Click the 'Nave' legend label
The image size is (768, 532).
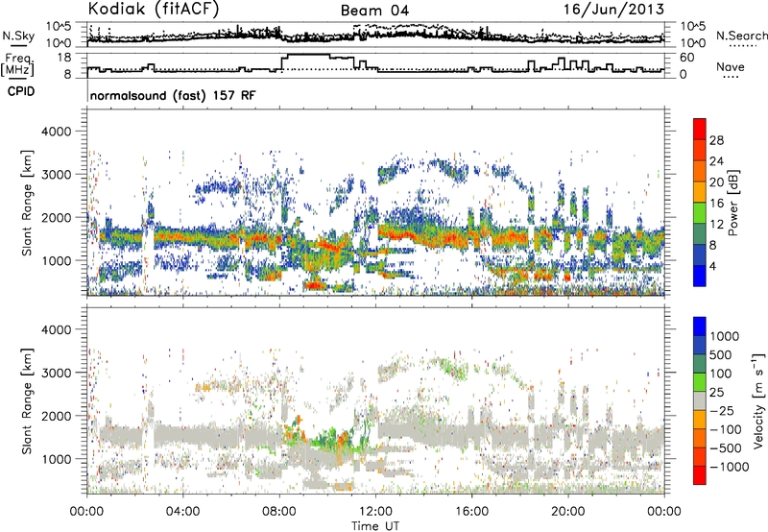pyautogui.click(x=730, y=66)
